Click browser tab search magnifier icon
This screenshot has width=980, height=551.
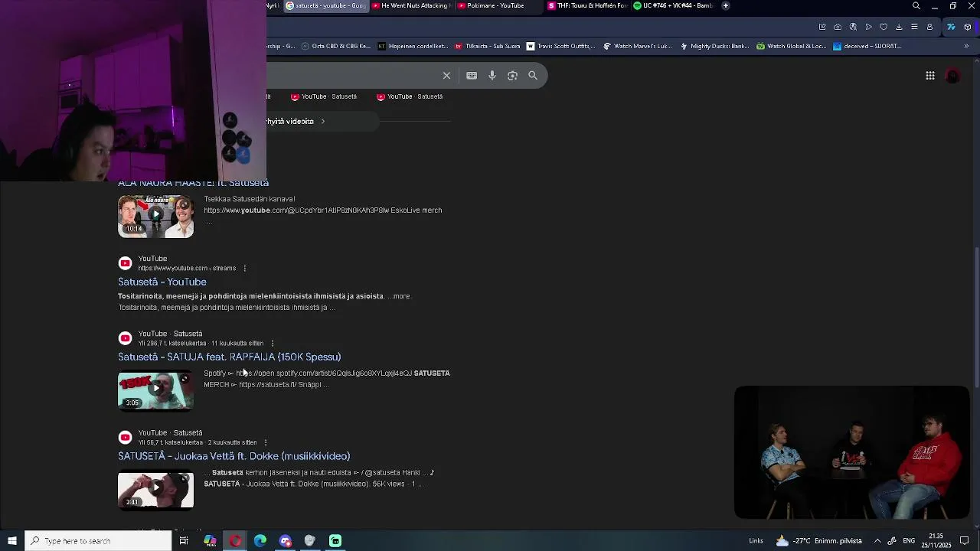[916, 6]
